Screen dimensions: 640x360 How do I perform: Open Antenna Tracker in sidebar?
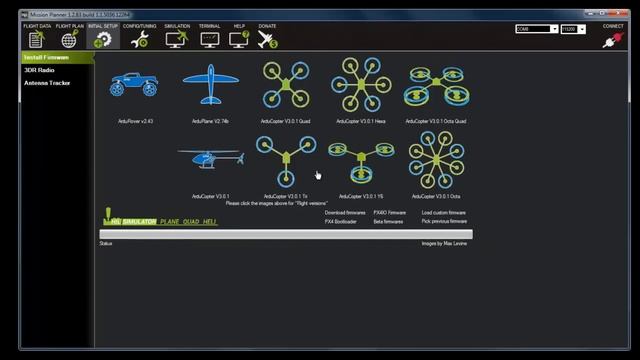click(47, 83)
